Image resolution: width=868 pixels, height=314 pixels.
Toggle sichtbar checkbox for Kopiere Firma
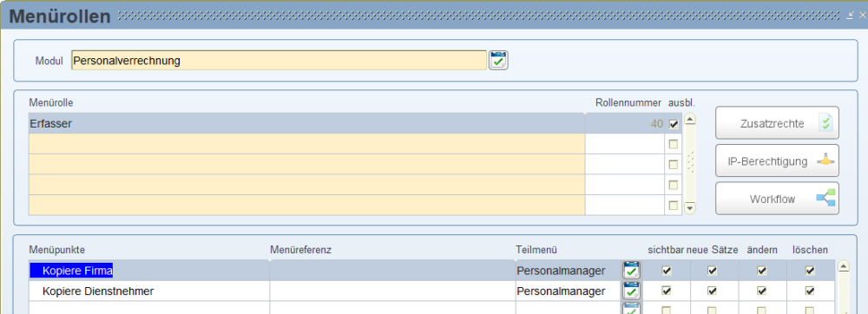click(x=667, y=271)
